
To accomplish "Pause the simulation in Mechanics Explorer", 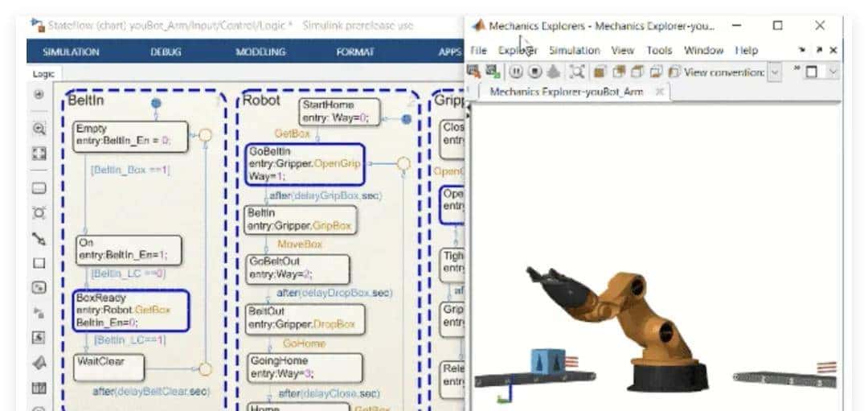I will (x=516, y=72).
